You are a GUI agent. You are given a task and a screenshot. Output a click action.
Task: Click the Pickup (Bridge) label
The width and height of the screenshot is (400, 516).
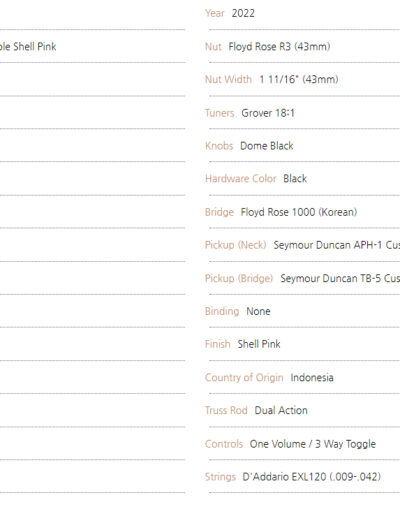(239, 278)
